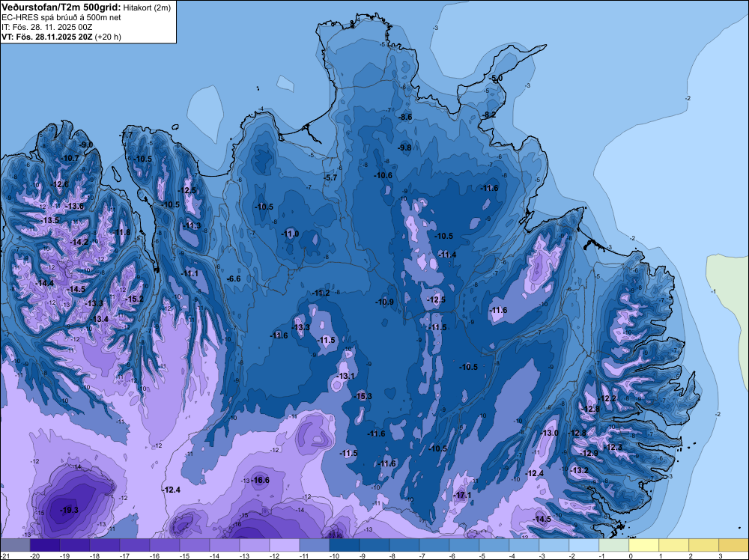Click the -5 blue legend swatch

pyautogui.click(x=494, y=545)
